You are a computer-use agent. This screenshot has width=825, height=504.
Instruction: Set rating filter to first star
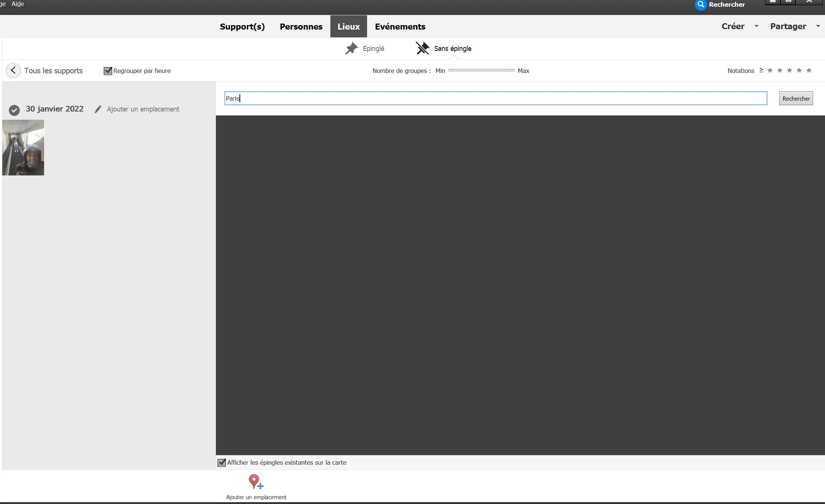[770, 70]
